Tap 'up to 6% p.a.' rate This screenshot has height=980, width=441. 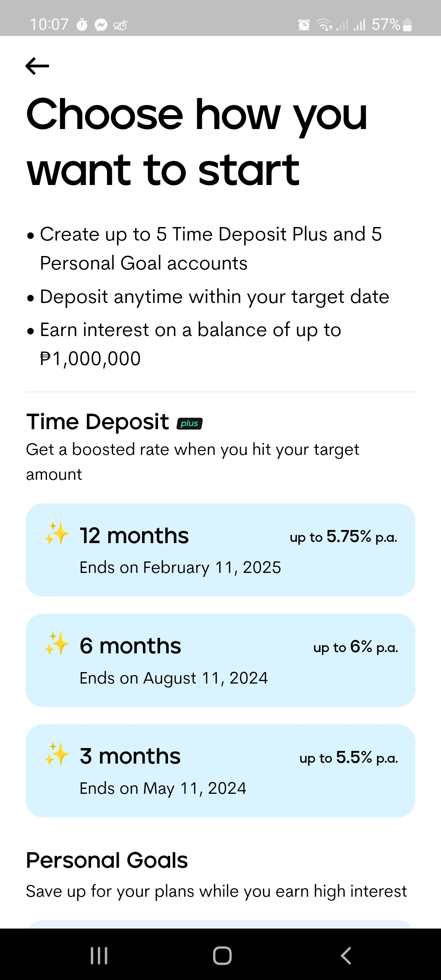[x=356, y=647]
